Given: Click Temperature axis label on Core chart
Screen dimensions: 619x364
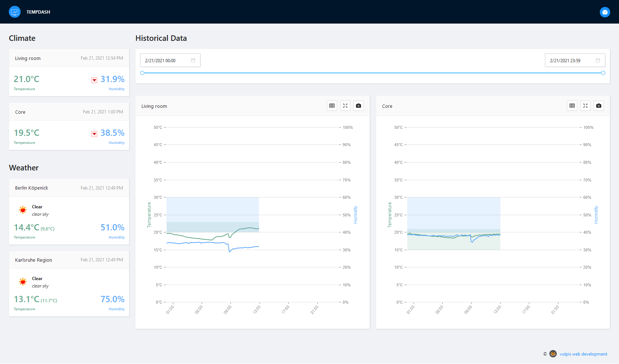Looking at the screenshot, I should (x=390, y=215).
